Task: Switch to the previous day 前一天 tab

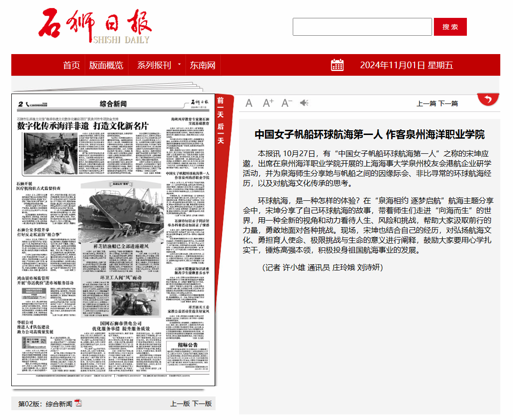Action: tap(220, 106)
